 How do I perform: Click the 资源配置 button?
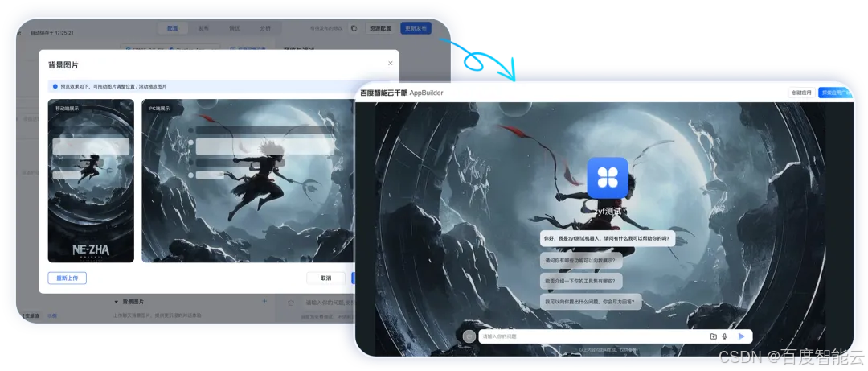click(381, 28)
